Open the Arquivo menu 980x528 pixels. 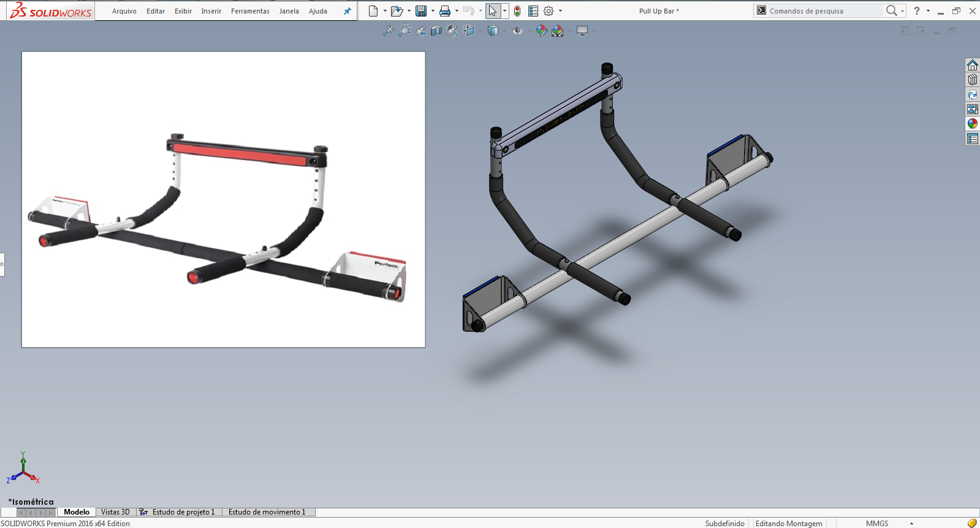124,11
